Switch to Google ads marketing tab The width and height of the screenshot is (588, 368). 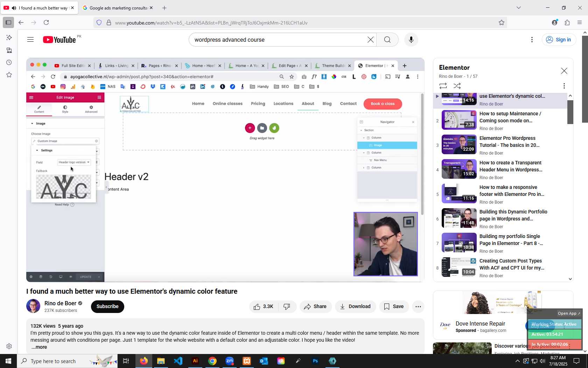118,8
